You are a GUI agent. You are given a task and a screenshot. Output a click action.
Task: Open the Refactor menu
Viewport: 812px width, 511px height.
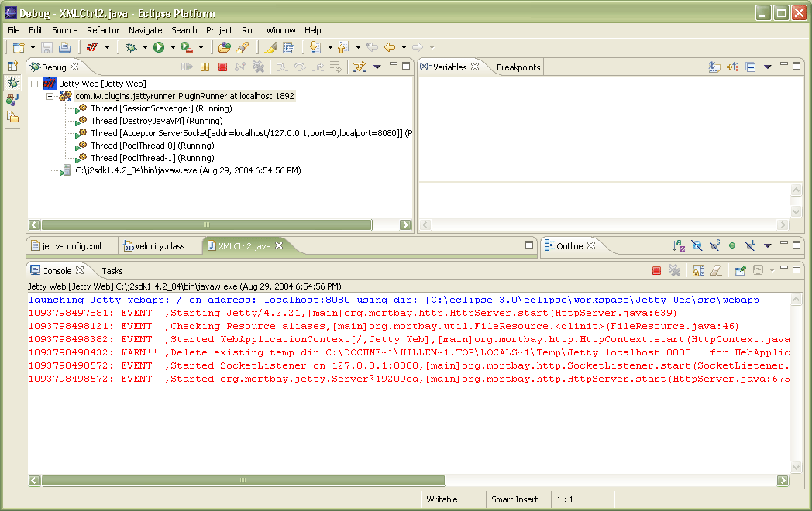103,30
